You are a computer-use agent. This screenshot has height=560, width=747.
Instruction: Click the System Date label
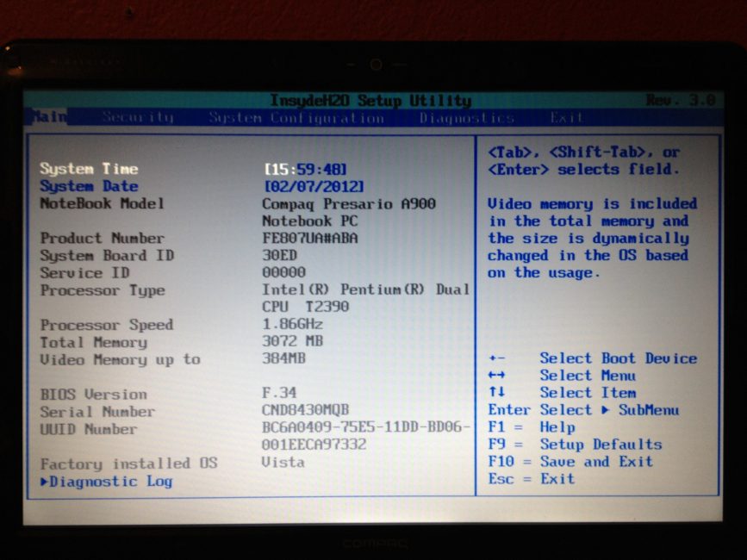tap(89, 186)
